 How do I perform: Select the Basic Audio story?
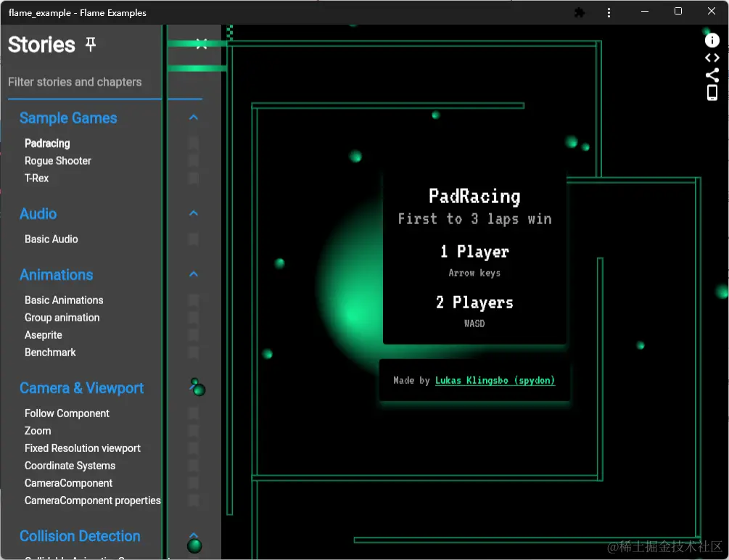(x=52, y=239)
